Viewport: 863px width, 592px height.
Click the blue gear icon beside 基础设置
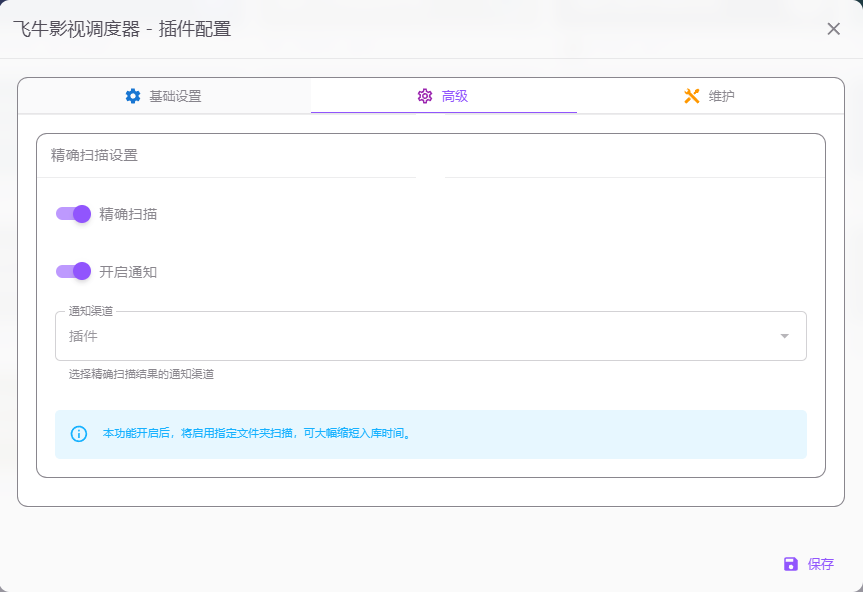(x=131, y=96)
